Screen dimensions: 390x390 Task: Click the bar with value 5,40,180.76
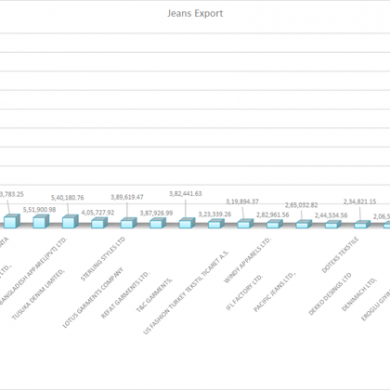tap(70, 222)
